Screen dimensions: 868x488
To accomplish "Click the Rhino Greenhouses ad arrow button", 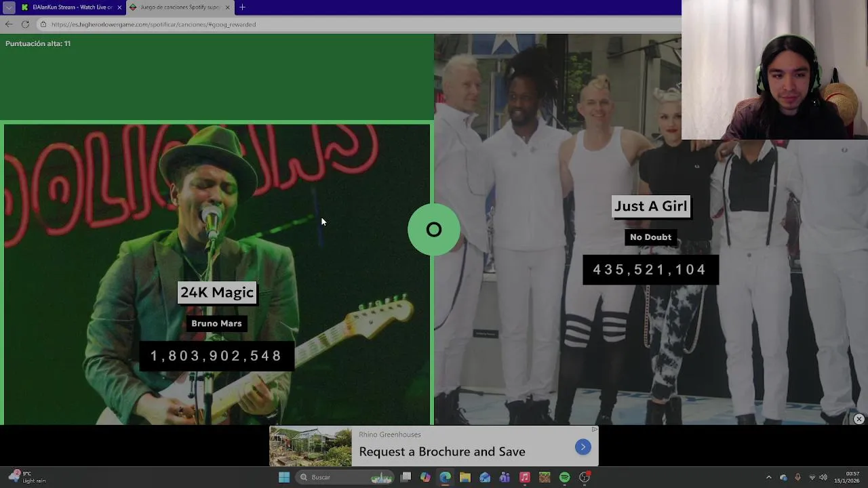I will [583, 447].
